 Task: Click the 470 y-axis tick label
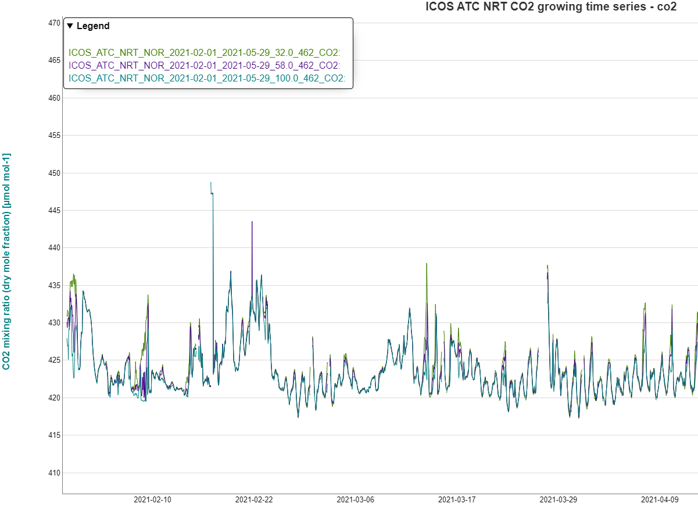point(54,23)
